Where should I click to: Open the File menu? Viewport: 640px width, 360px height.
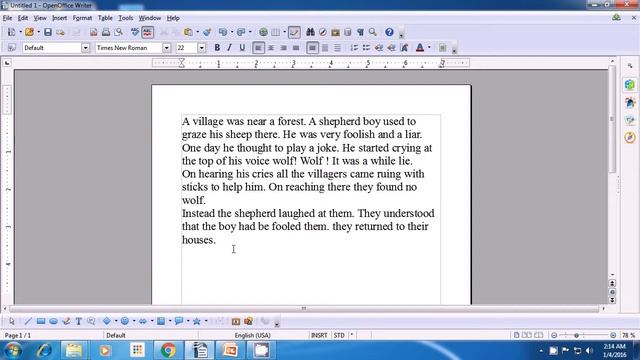point(7,18)
